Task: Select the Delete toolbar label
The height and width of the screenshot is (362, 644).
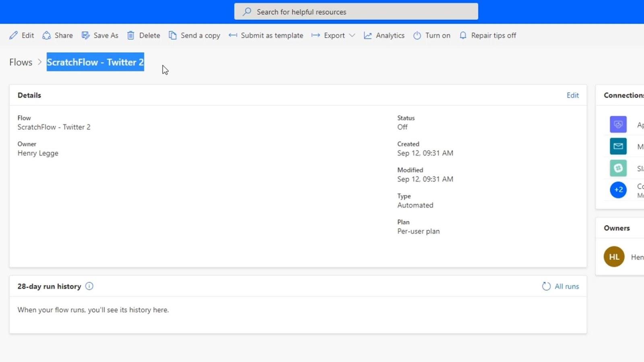Action: click(149, 35)
